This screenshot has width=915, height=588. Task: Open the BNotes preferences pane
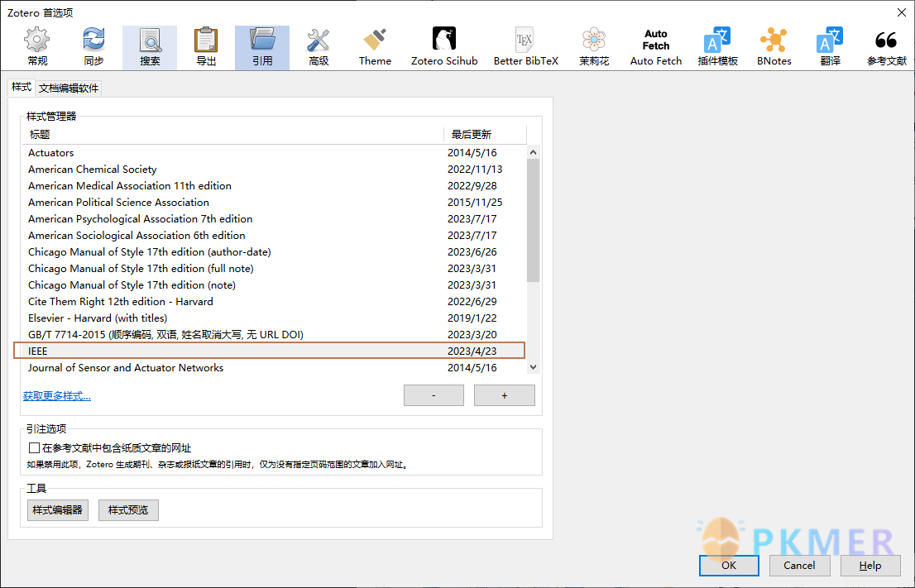pos(774,47)
